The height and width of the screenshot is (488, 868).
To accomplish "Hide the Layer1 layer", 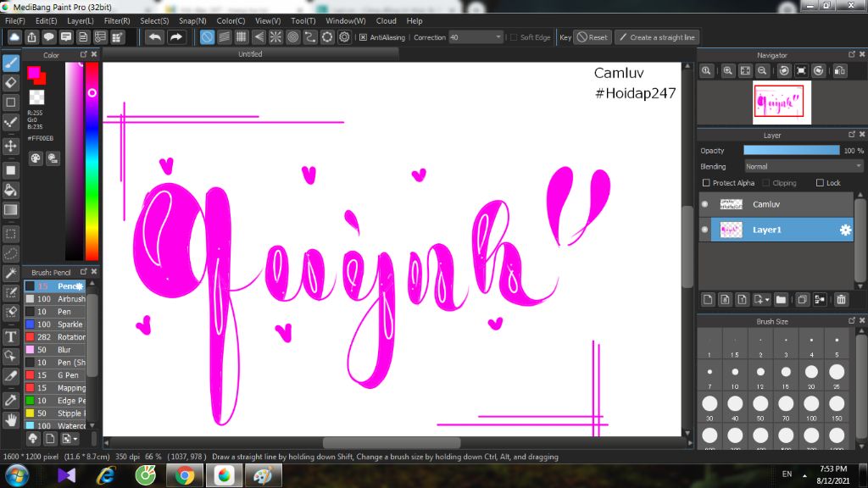I will [704, 230].
